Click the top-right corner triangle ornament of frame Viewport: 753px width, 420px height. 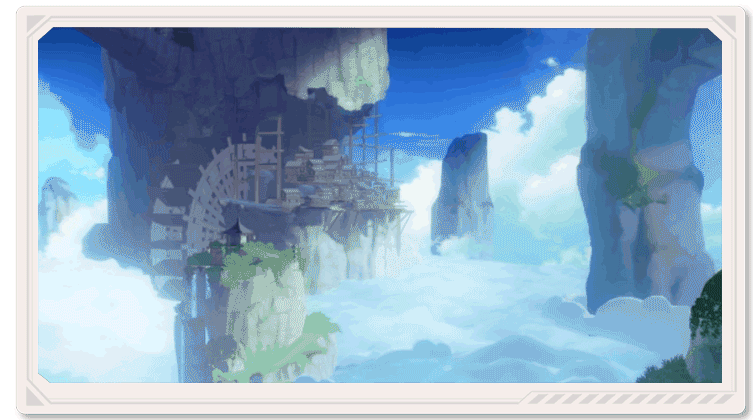pyautogui.click(x=727, y=23)
